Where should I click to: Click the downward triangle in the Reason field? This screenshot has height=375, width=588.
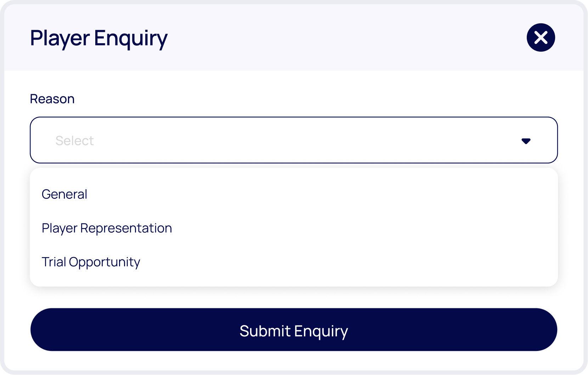(526, 141)
